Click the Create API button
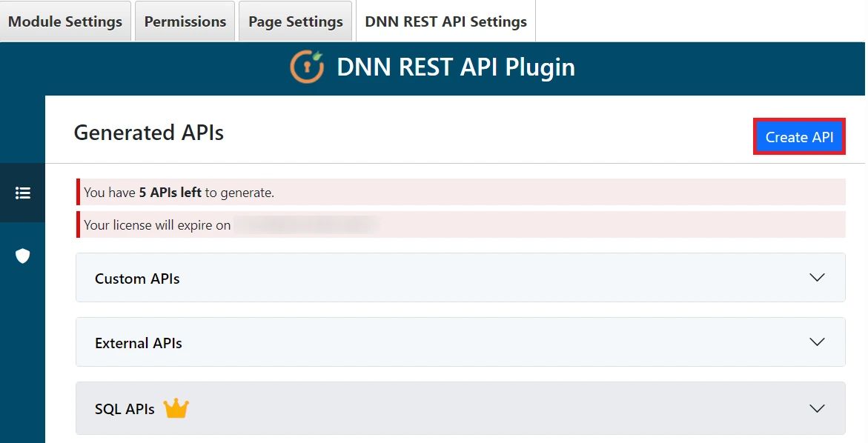Viewport: 868px width, 443px height. (799, 136)
